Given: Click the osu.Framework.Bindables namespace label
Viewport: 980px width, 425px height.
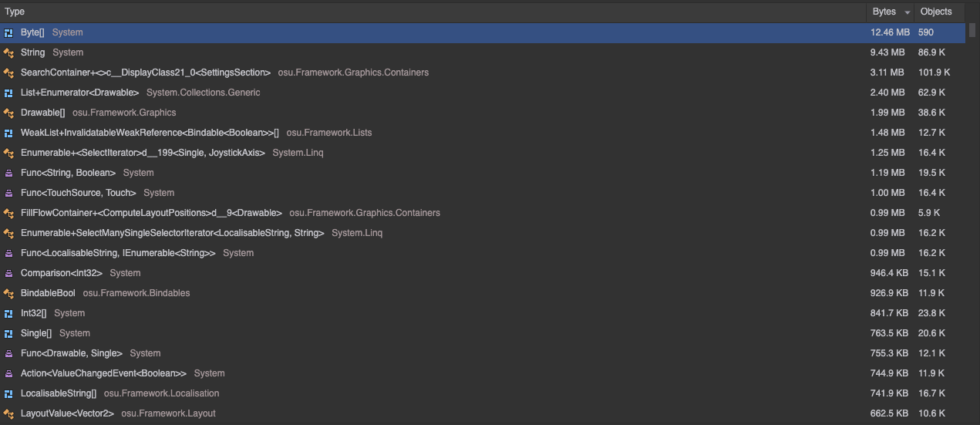Looking at the screenshot, I should tap(136, 293).
